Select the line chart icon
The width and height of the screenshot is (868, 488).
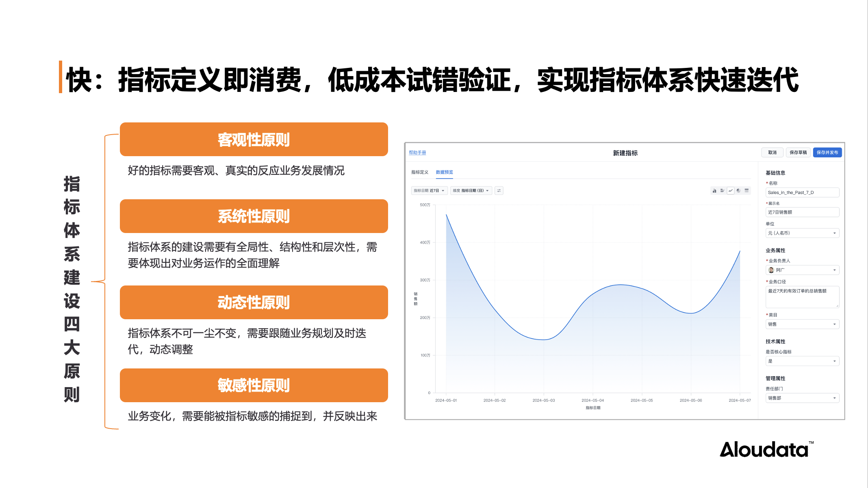[x=731, y=191]
